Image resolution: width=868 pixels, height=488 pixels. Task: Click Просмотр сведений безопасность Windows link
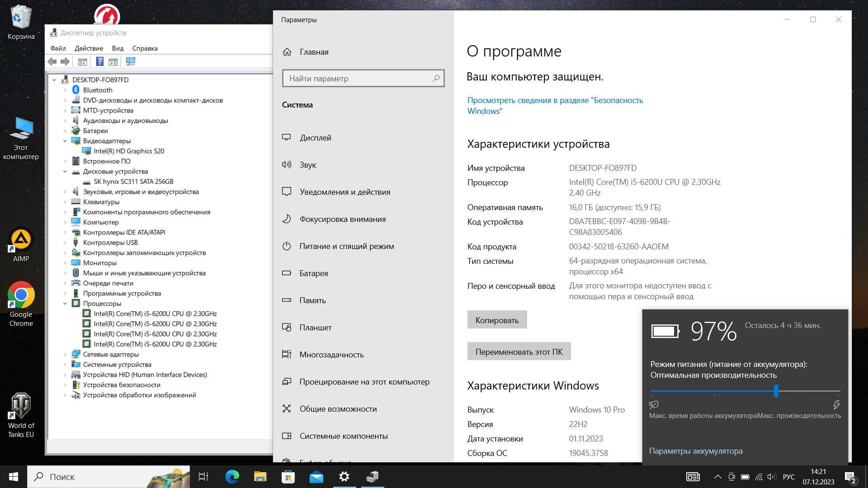click(x=555, y=105)
